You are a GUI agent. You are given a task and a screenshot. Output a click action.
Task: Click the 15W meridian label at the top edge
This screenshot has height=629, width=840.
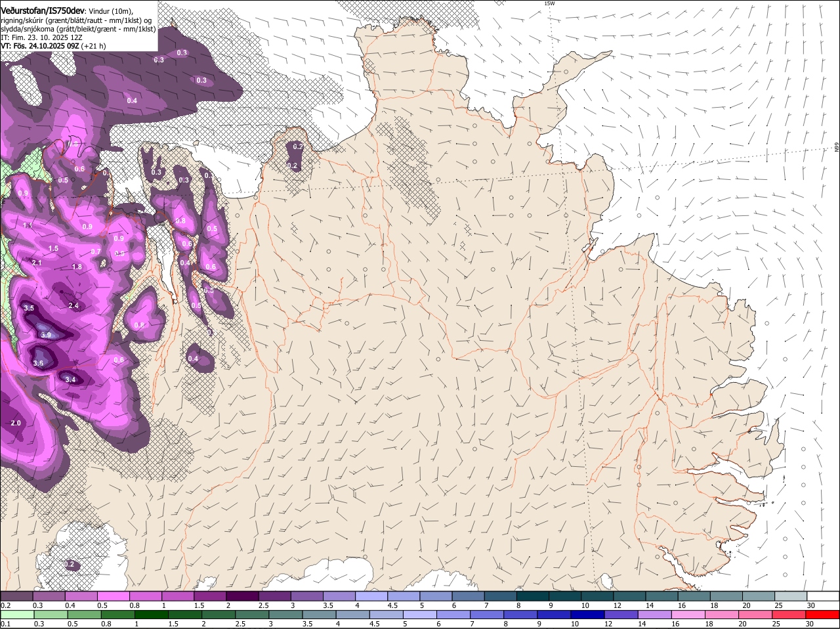pyautogui.click(x=549, y=3)
